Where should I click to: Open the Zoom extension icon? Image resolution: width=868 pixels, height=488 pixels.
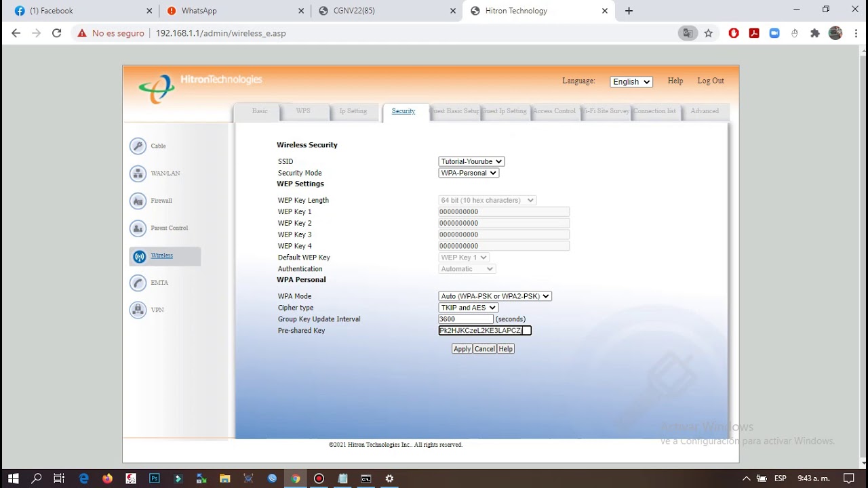click(x=774, y=33)
